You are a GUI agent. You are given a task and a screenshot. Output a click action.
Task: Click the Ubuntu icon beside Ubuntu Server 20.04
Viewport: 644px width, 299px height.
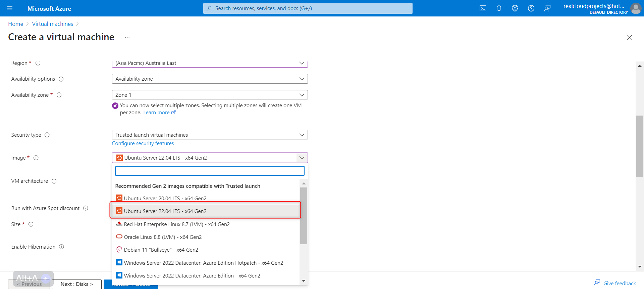(x=119, y=198)
